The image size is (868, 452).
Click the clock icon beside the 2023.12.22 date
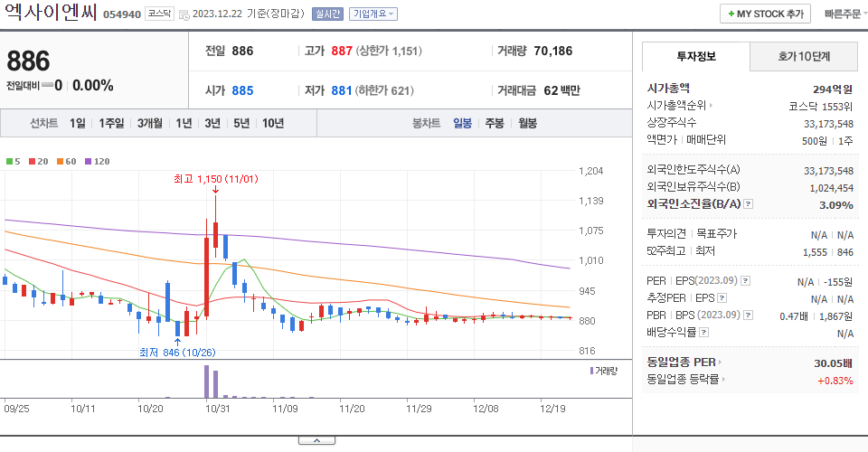(184, 15)
